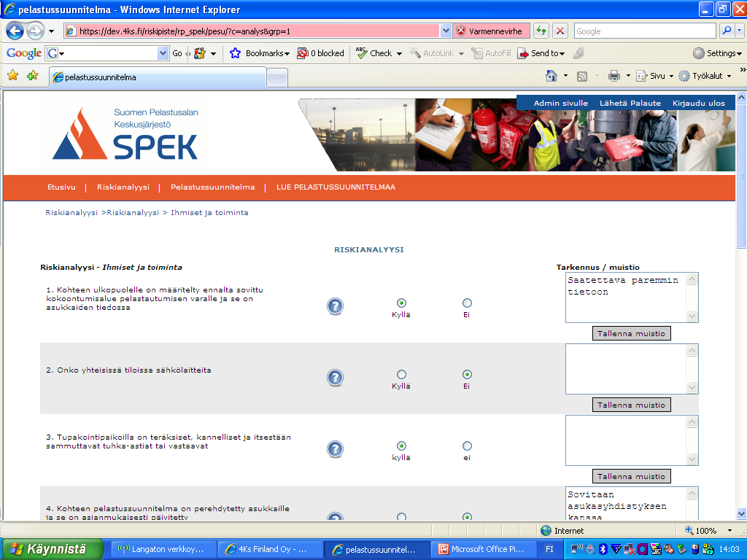747x560 pixels.
Task: Click the Lähetä Palaute link
Action: point(630,103)
